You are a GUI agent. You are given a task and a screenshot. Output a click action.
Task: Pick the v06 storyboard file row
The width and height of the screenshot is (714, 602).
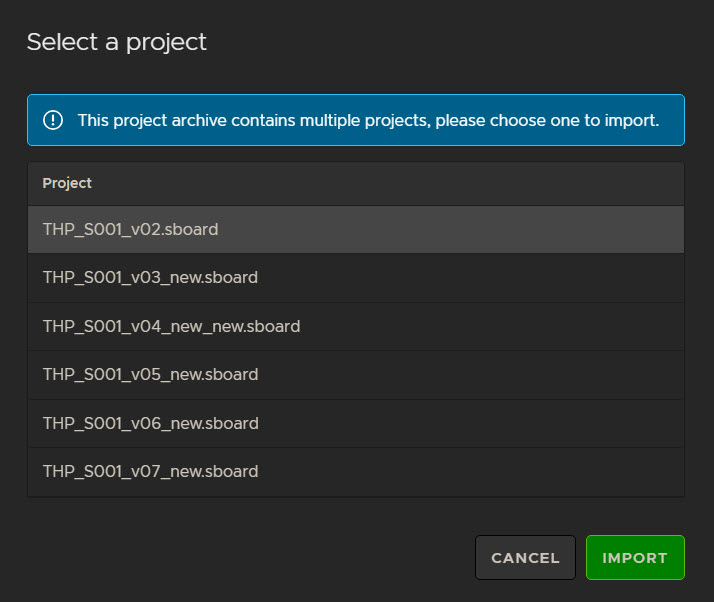coord(150,423)
